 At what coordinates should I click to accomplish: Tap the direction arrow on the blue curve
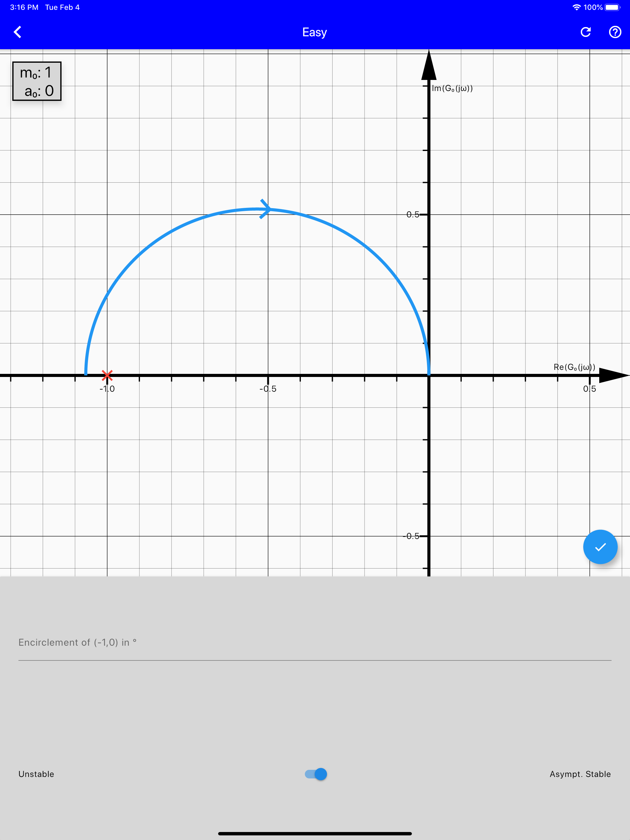click(265, 209)
